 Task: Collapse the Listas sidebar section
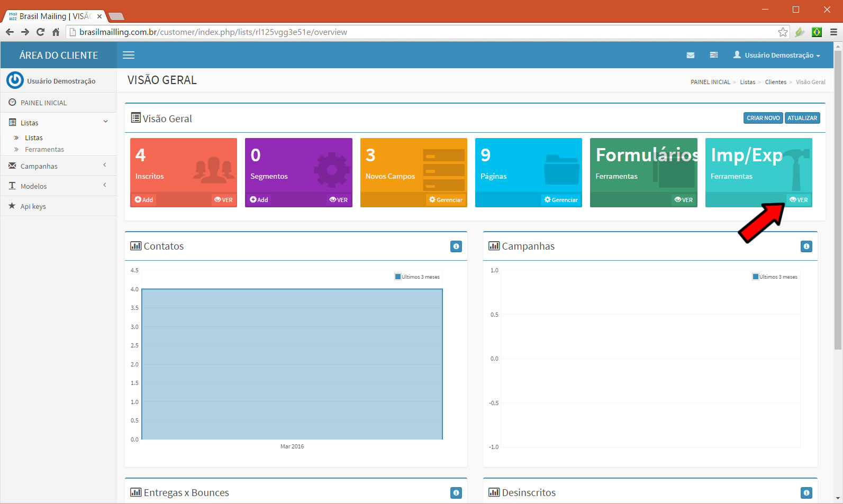point(59,122)
